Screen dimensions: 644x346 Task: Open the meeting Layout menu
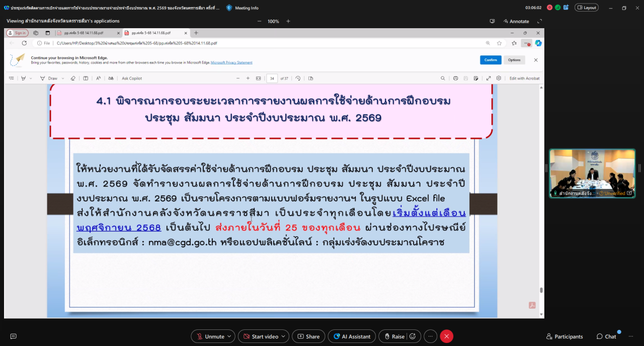(588, 8)
